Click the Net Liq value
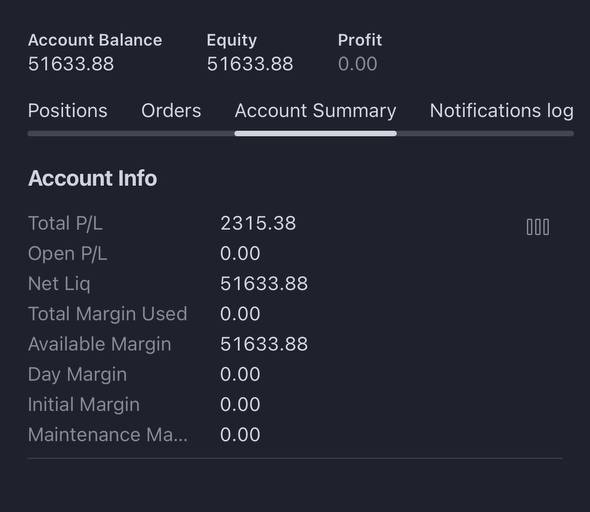Screen dimensions: 590x512 click(264, 284)
